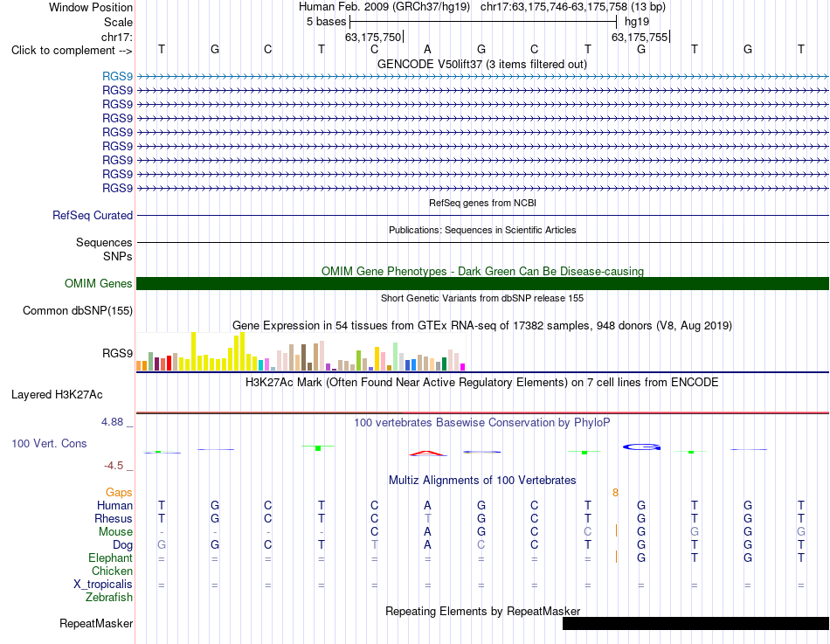Open the light blue RGS9 transcript label

click(x=117, y=76)
